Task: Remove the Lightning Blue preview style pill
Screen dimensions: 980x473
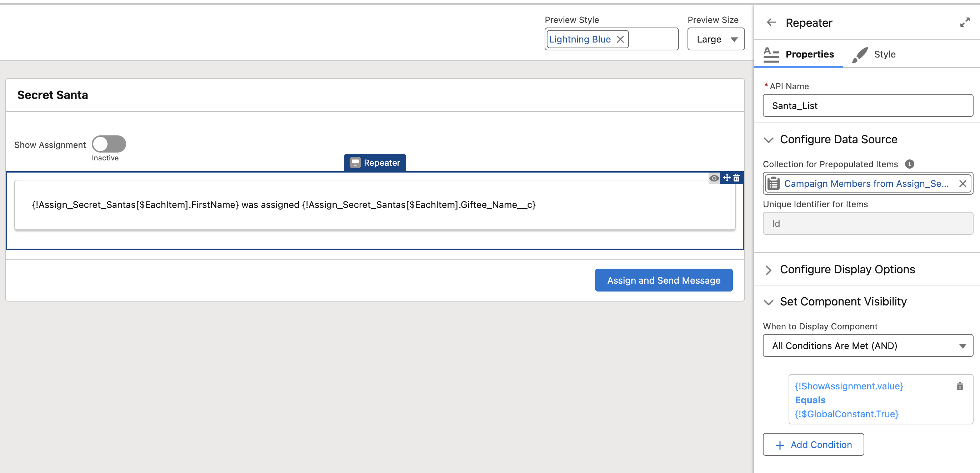Action: tap(620, 39)
